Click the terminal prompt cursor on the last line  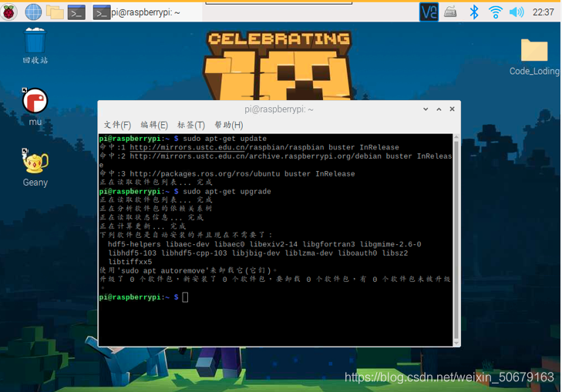click(x=185, y=297)
